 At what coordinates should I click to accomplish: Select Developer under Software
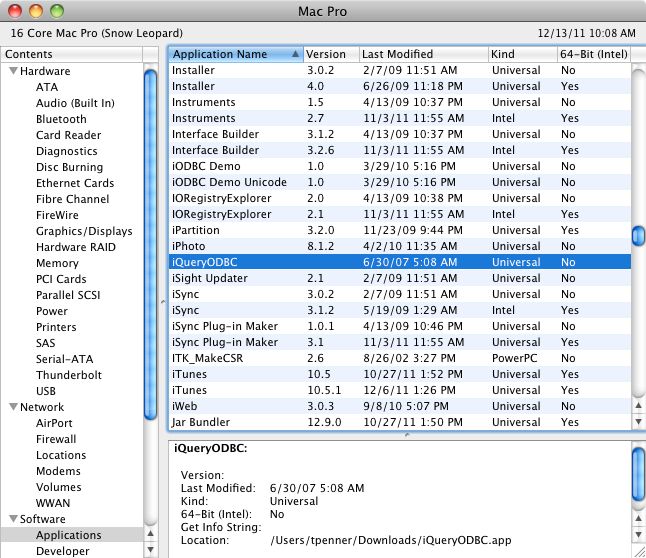pos(63,551)
